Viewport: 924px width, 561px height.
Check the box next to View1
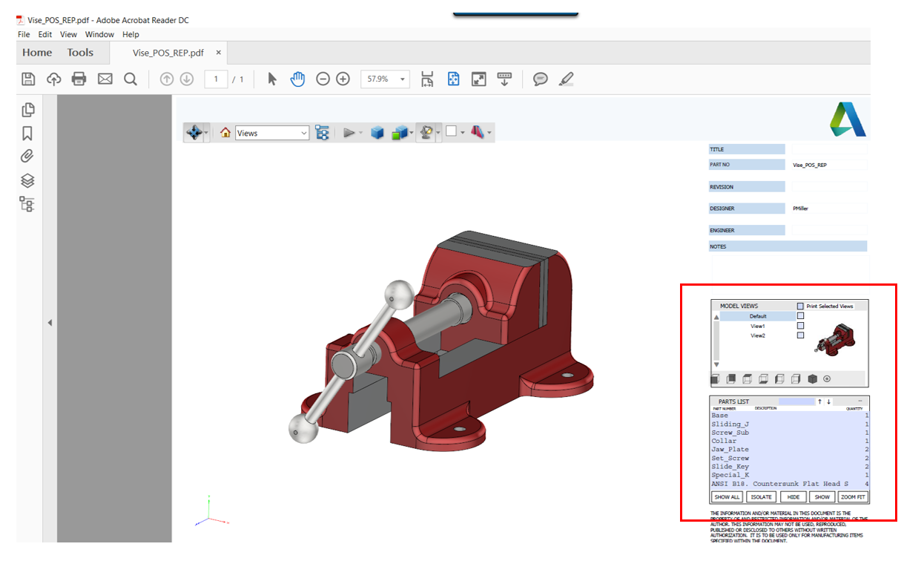(x=800, y=326)
